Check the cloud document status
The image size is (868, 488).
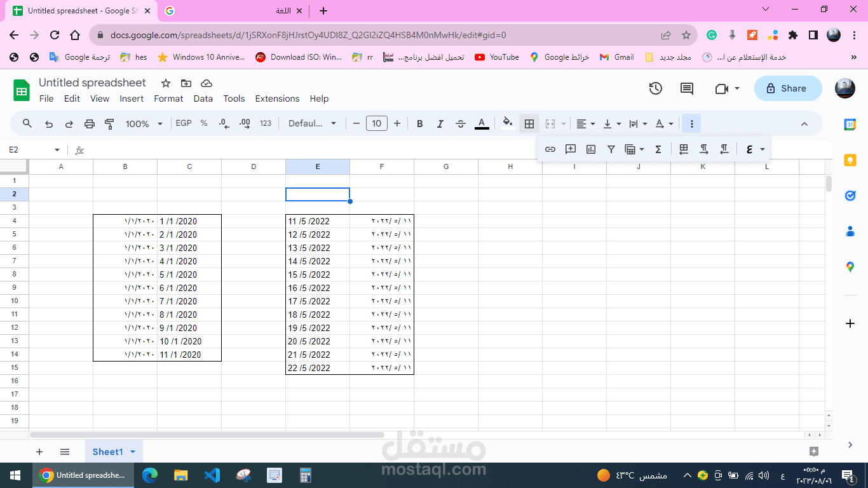(206, 83)
